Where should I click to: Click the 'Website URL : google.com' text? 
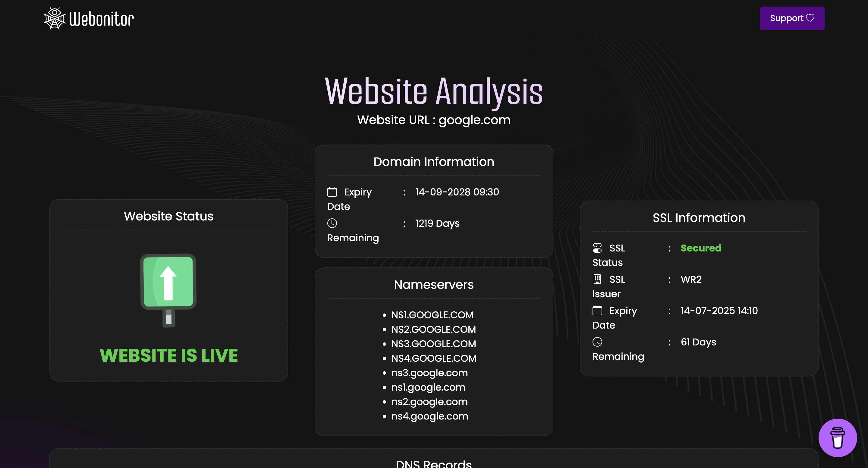434,120
